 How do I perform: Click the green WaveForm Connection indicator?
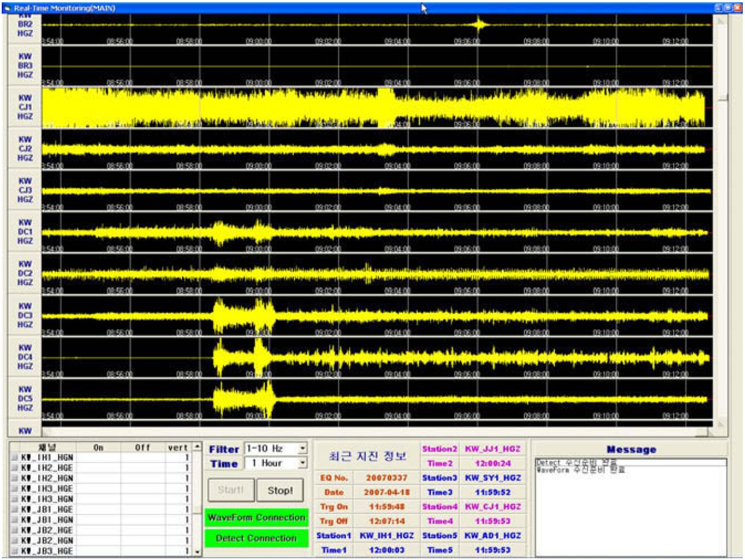click(x=256, y=517)
